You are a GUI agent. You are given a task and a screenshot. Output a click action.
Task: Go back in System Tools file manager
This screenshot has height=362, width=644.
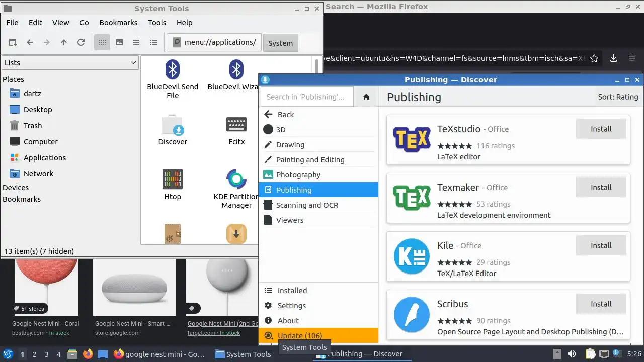point(30,43)
